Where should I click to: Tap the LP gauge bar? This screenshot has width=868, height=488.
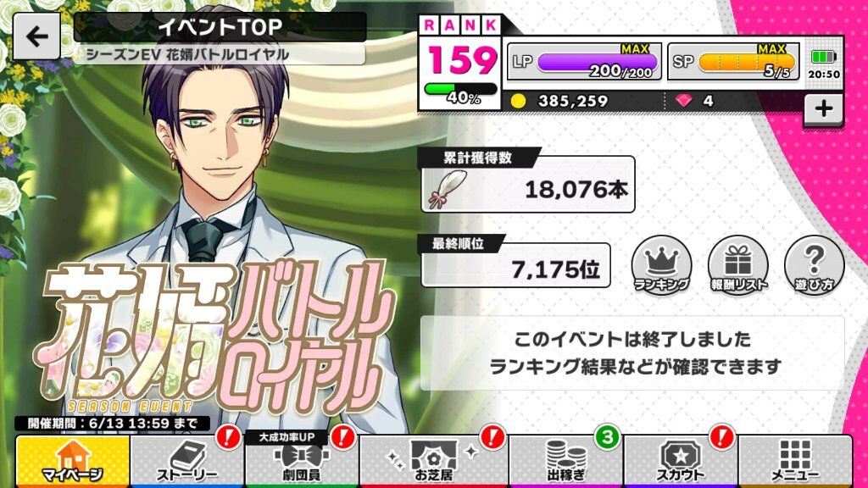[x=584, y=61]
